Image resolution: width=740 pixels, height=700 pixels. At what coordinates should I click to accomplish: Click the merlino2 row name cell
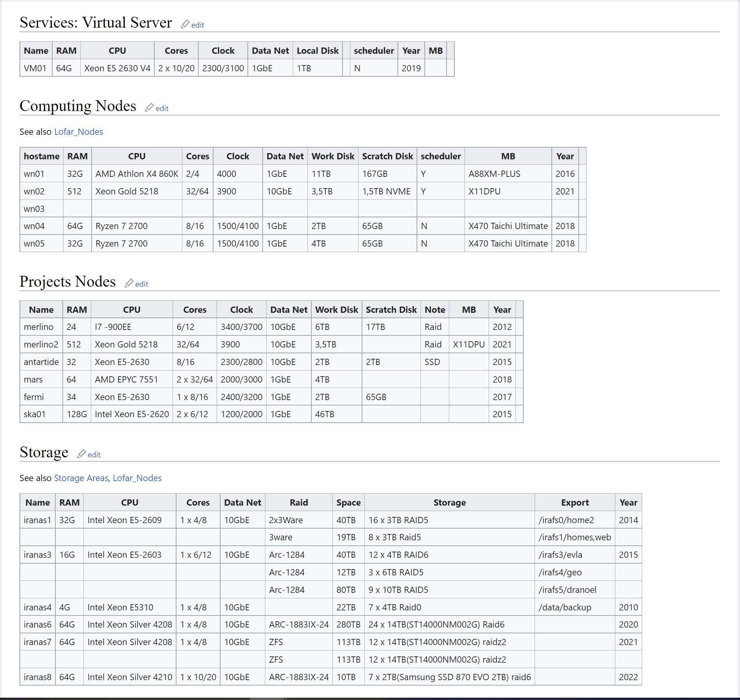click(41, 344)
